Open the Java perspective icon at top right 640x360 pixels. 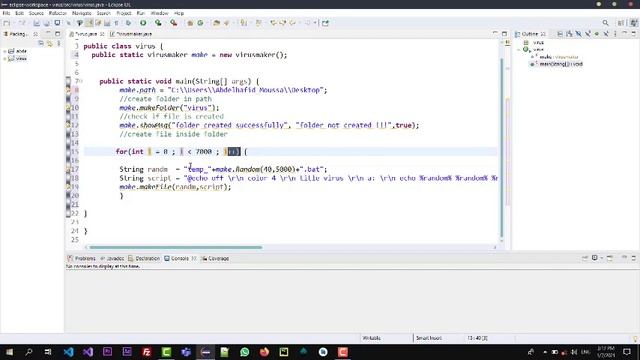(634, 23)
